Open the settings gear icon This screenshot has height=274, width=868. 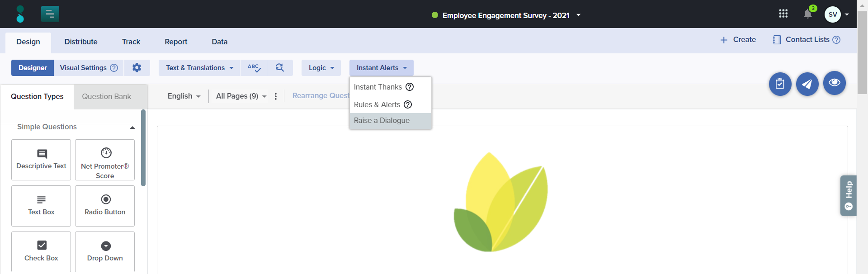(x=137, y=68)
